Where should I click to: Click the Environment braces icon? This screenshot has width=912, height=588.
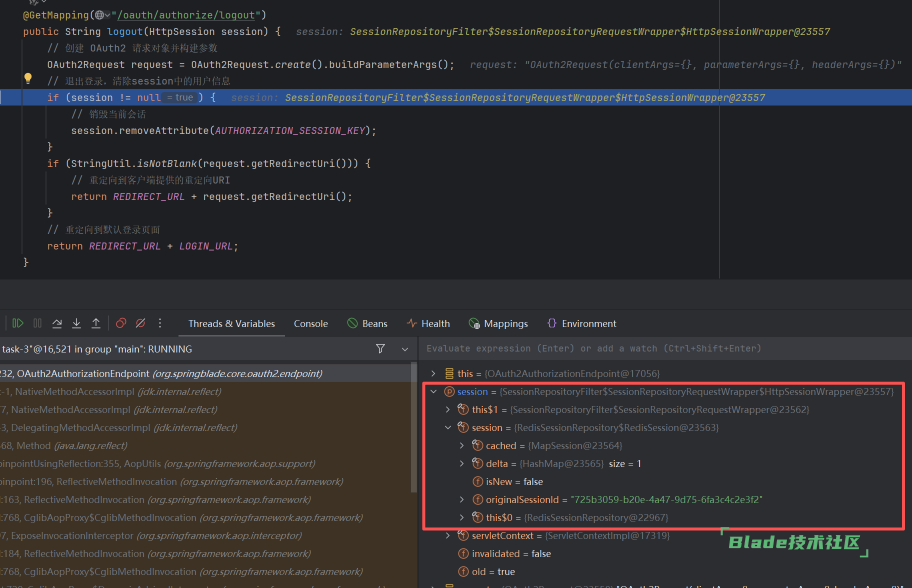pos(552,323)
